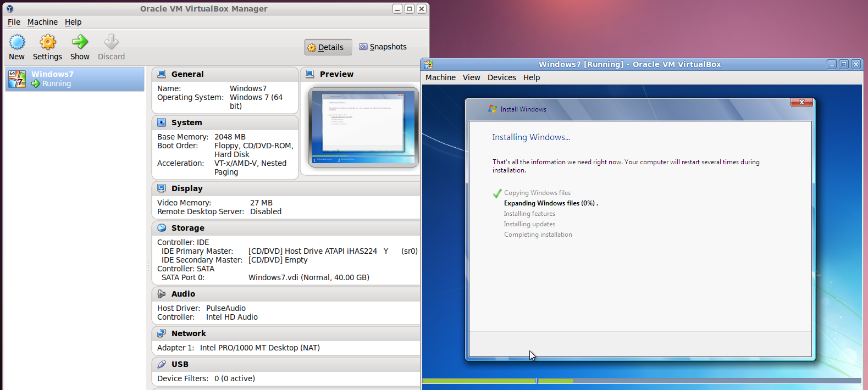The width and height of the screenshot is (868, 390).
Task: Click 'VT-x/AMD-V, Nested Paging' acceleration value
Action: [250, 168]
